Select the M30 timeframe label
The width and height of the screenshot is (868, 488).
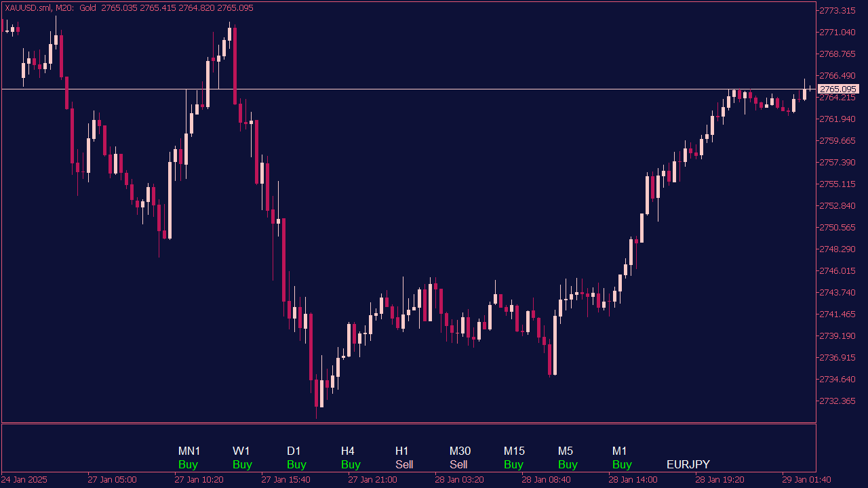pyautogui.click(x=460, y=451)
